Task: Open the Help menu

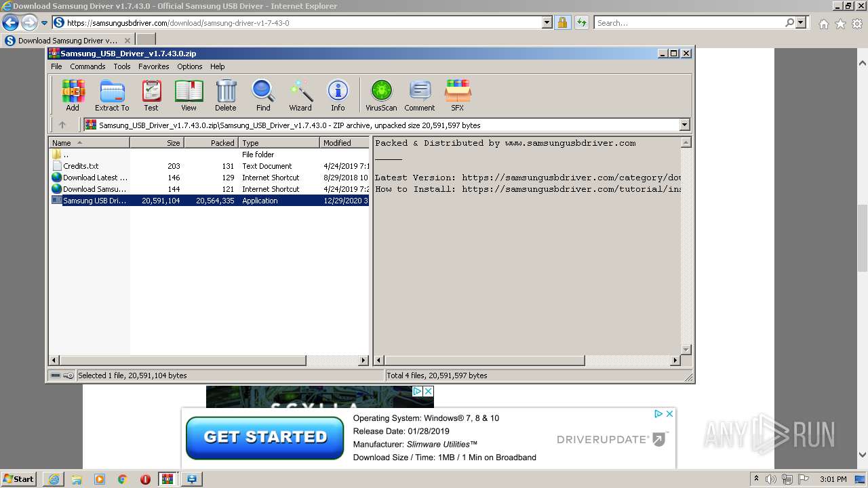Action: [x=217, y=66]
